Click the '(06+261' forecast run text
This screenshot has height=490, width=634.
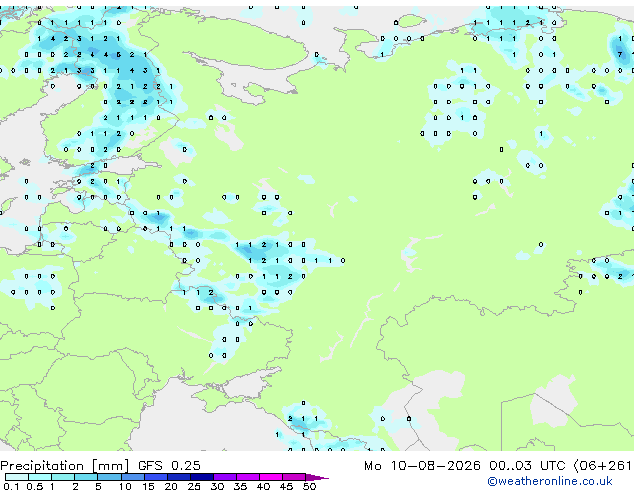tap(602, 465)
